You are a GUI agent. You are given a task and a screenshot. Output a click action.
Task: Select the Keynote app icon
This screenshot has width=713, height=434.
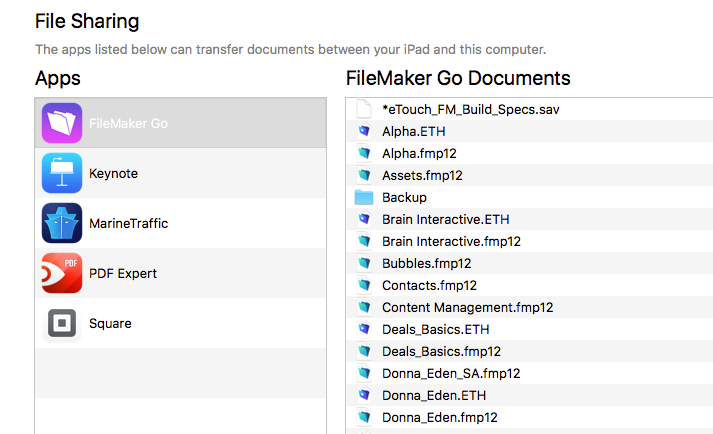tap(62, 173)
